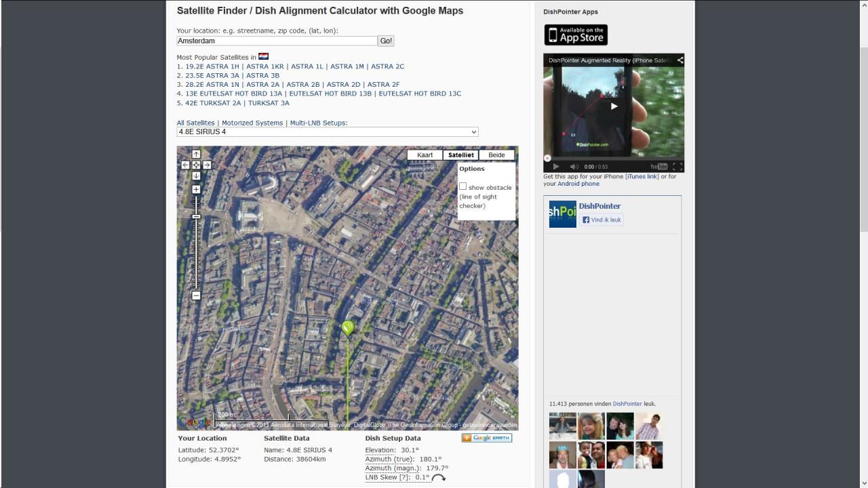Screen dimensions: 868x488
Task: Select the ASTRA 1M satellite link
Action: click(x=347, y=66)
